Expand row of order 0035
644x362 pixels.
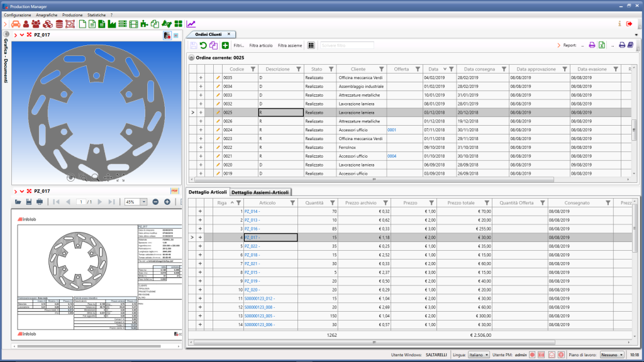(x=201, y=77)
